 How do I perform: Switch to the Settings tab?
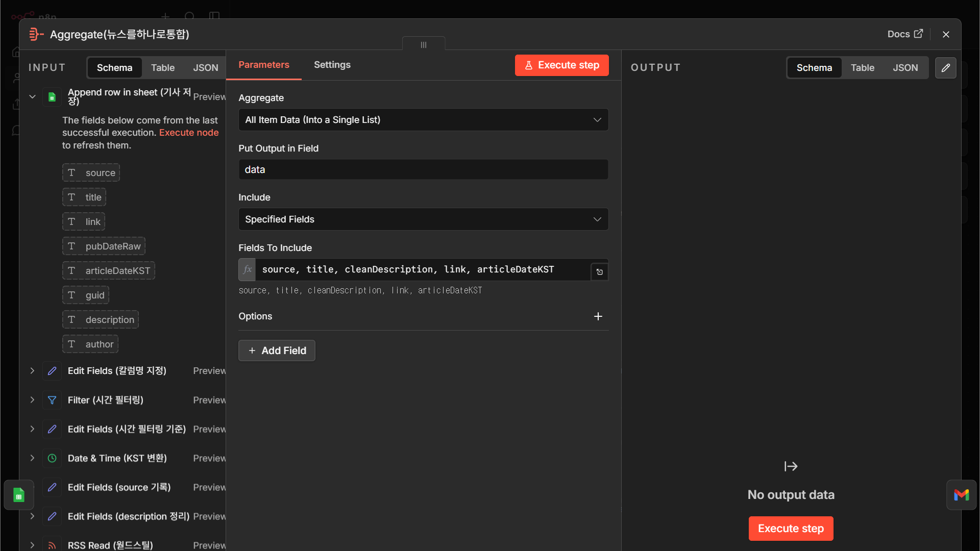pyautogui.click(x=332, y=65)
